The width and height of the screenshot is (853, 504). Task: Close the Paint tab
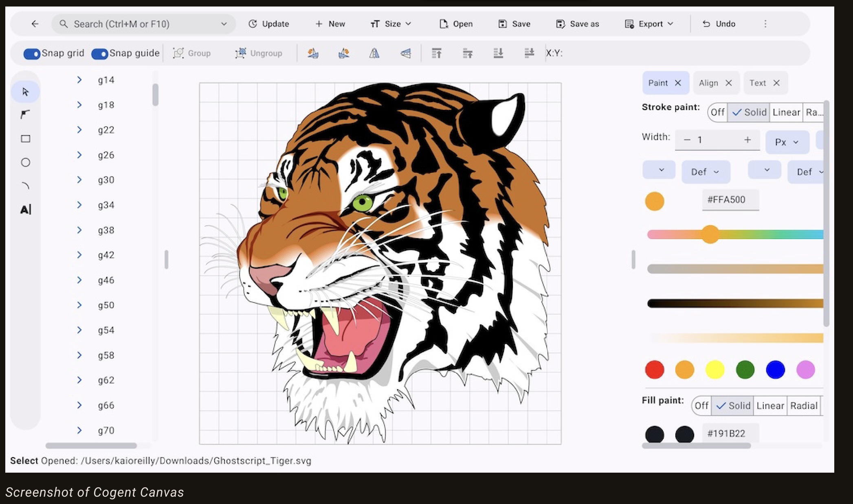pos(678,83)
